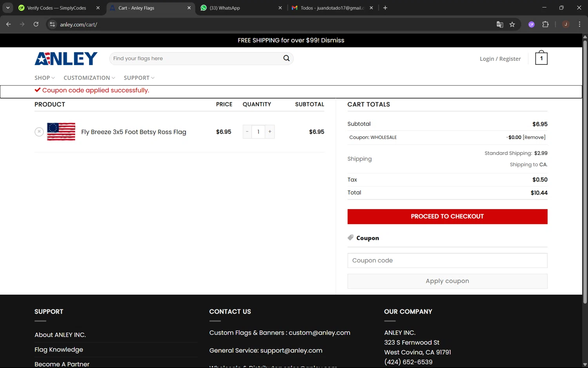Click the phone number (424) 652-6539

(408, 362)
